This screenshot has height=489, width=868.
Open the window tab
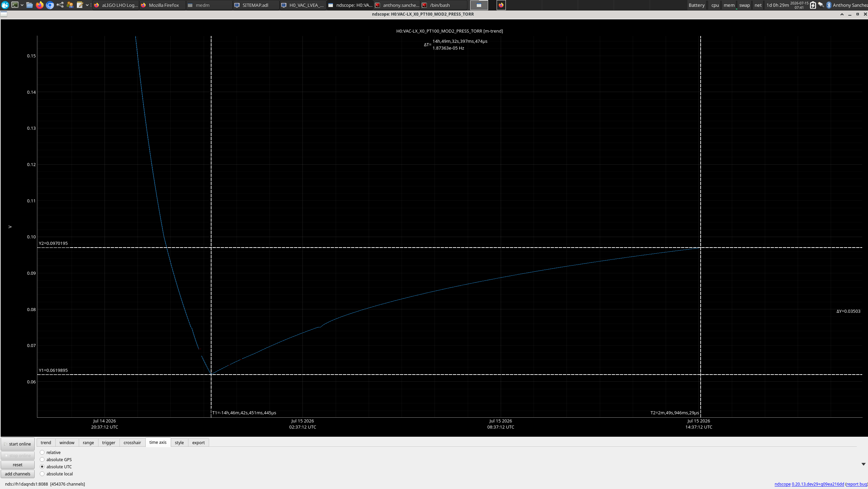coord(67,442)
